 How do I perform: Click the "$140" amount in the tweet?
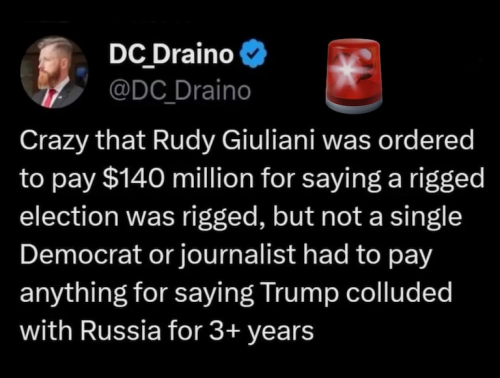pyautogui.click(x=134, y=178)
